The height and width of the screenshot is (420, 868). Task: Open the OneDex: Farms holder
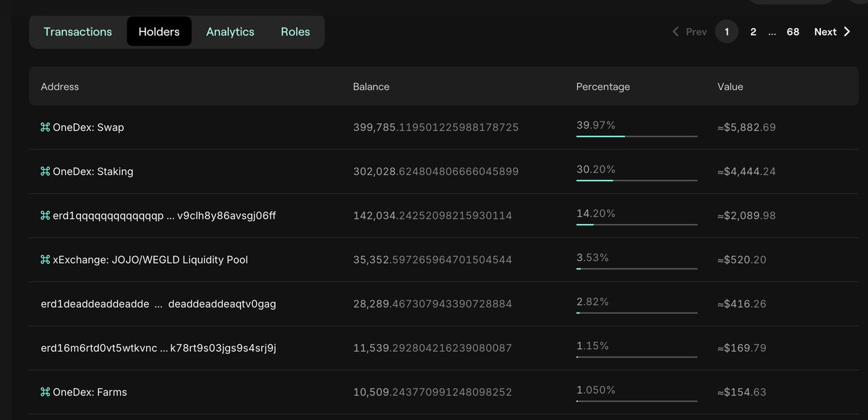click(90, 392)
